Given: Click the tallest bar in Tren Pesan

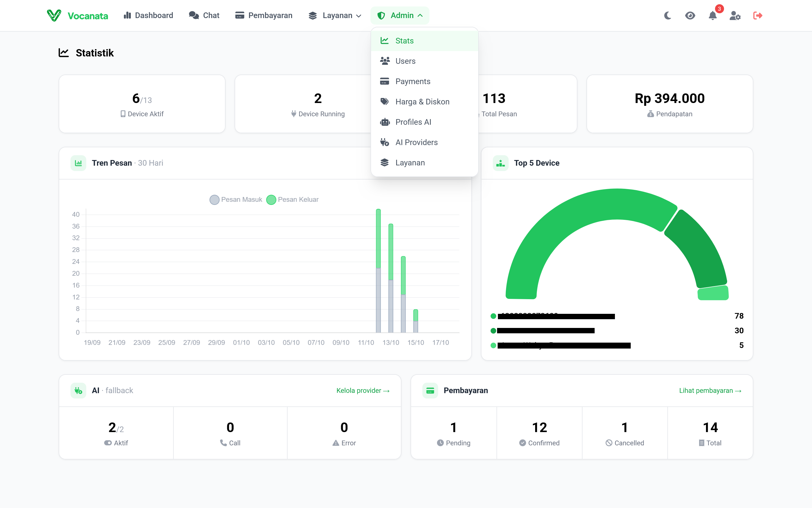Looking at the screenshot, I should [x=378, y=271].
